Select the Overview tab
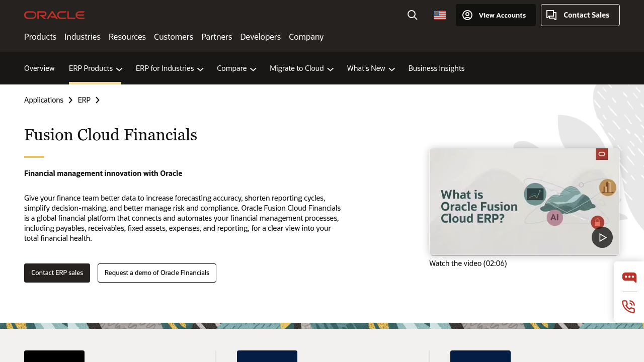This screenshot has height=362, width=644. tap(39, 68)
